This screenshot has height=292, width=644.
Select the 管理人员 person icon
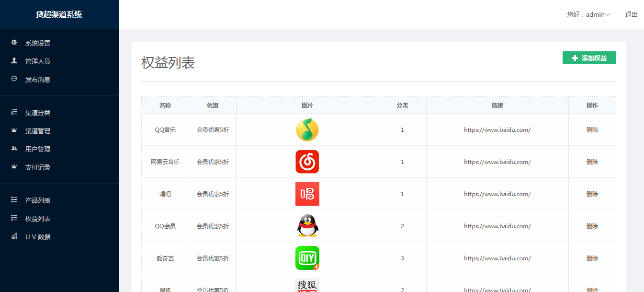13,61
